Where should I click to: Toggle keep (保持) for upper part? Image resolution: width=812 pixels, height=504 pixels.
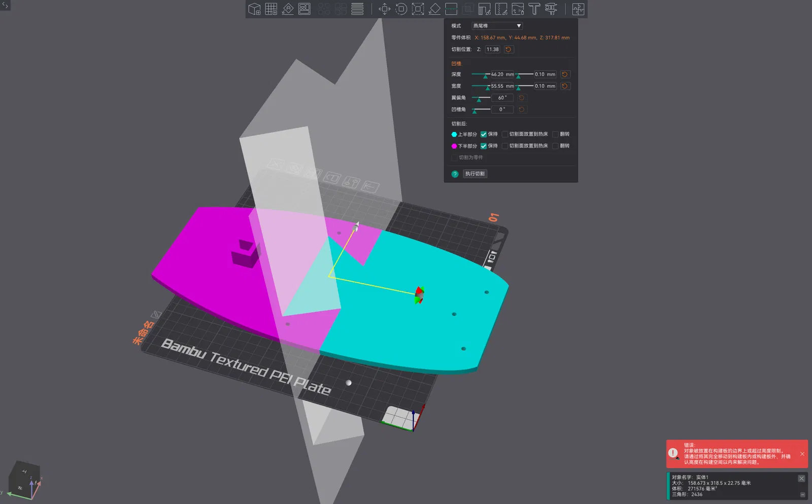[484, 135]
